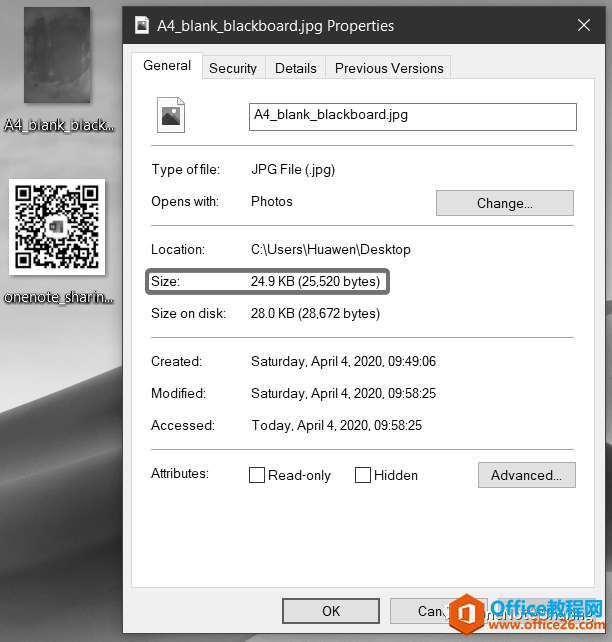Click the JPG file type icon beside the filename
Screen dimensions: 612x642
[171, 115]
